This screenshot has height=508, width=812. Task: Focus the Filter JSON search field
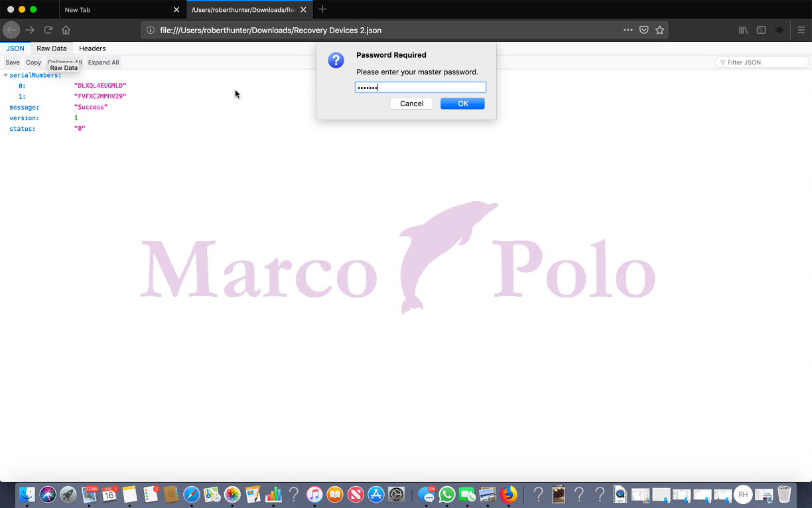tap(762, 62)
